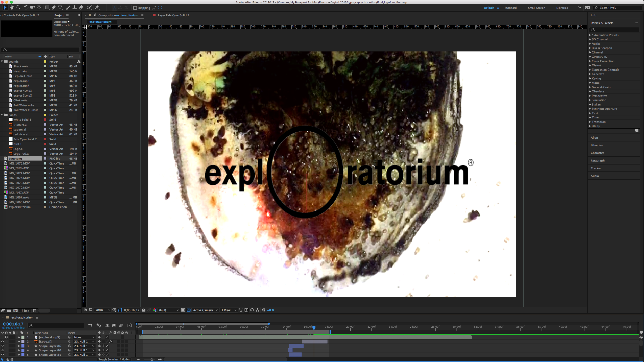The image size is (644, 362).
Task: Mute audio for explor 4.mp3 layer
Action: [6, 337]
